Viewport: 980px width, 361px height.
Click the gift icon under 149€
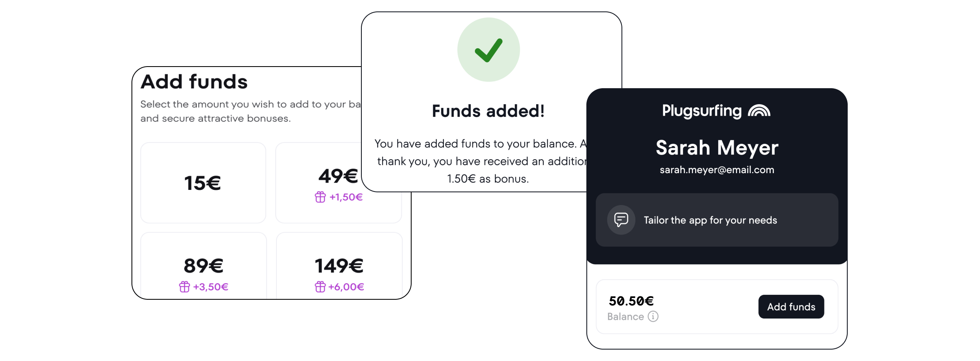[320, 287]
